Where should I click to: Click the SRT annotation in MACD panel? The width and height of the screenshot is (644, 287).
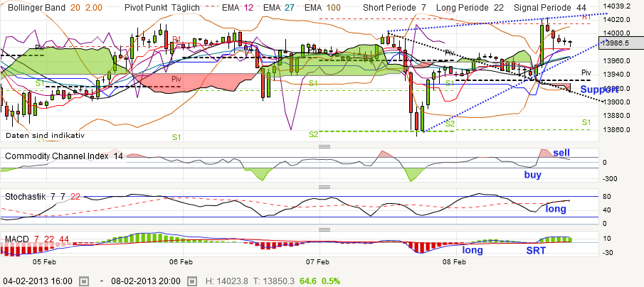click(x=537, y=250)
